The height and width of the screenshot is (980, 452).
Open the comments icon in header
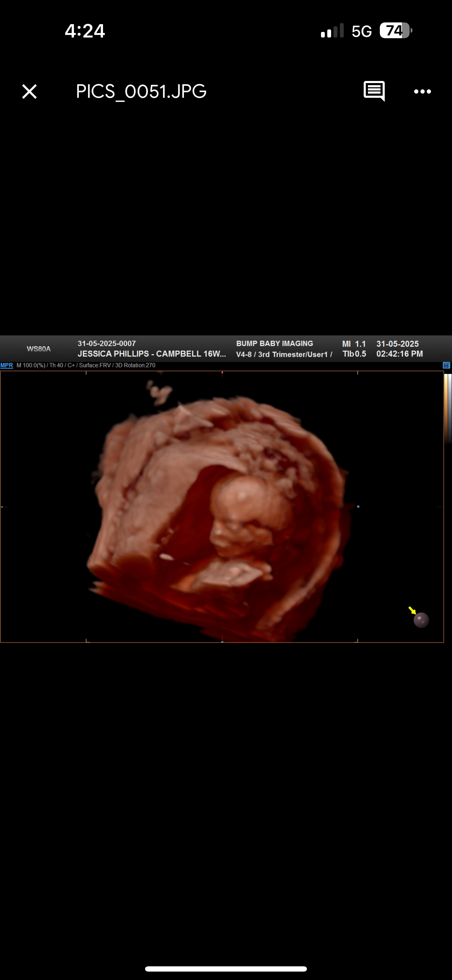click(x=374, y=91)
